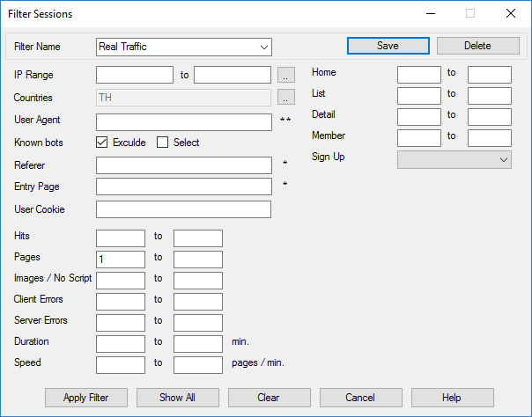The height and width of the screenshot is (417, 532).
Task: Focus the Member maximum field
Action: 490,138
